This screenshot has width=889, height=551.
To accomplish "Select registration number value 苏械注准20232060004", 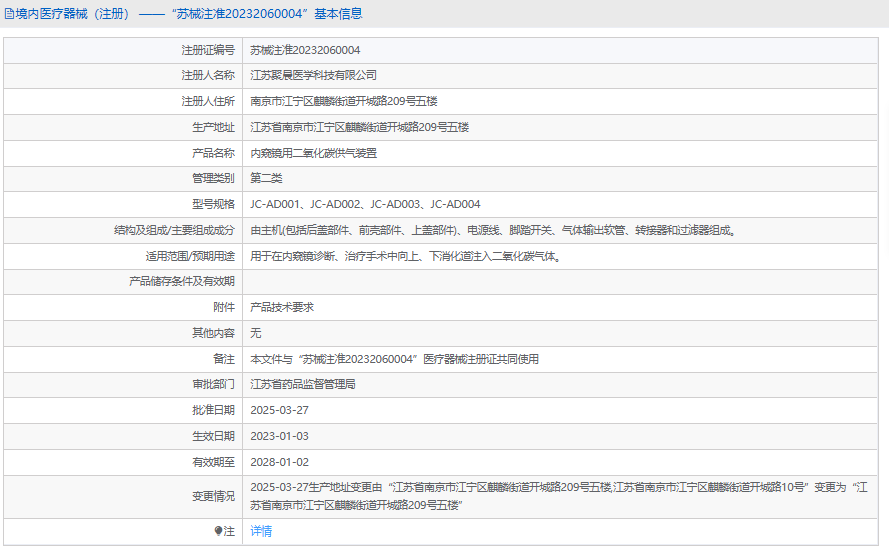I will 305,49.
